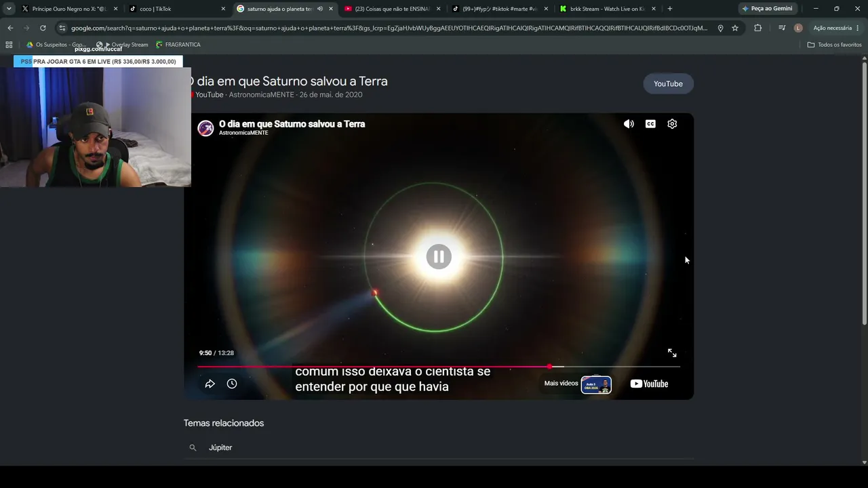Screen dimensions: 868x488
Task: Click the Watch Later clock icon
Action: (232, 384)
